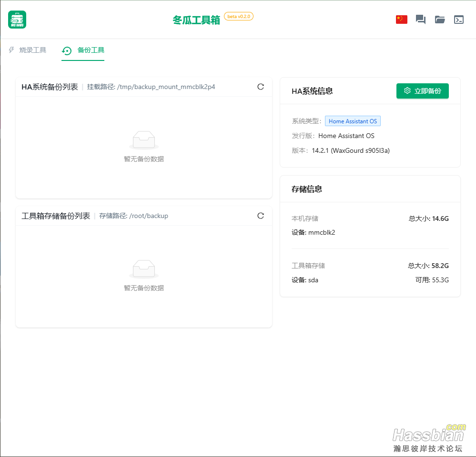Click the 设备: mmcblk2 entry
The width and height of the screenshot is (476, 457).
[314, 232]
